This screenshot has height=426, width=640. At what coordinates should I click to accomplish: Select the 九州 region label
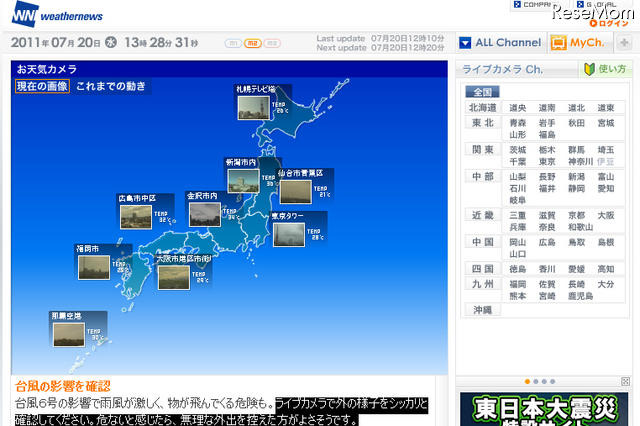tap(482, 284)
